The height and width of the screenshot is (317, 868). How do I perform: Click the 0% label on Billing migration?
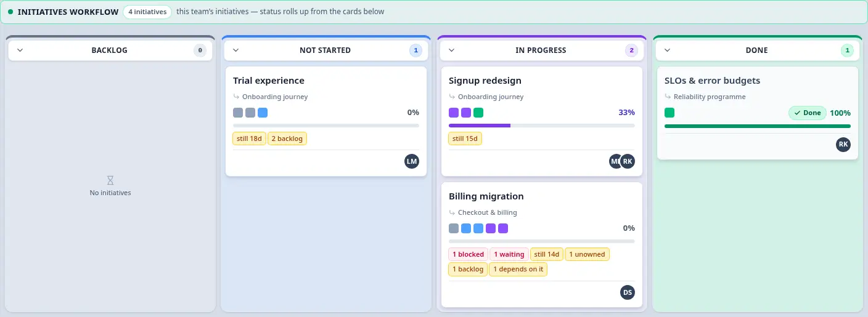629,228
